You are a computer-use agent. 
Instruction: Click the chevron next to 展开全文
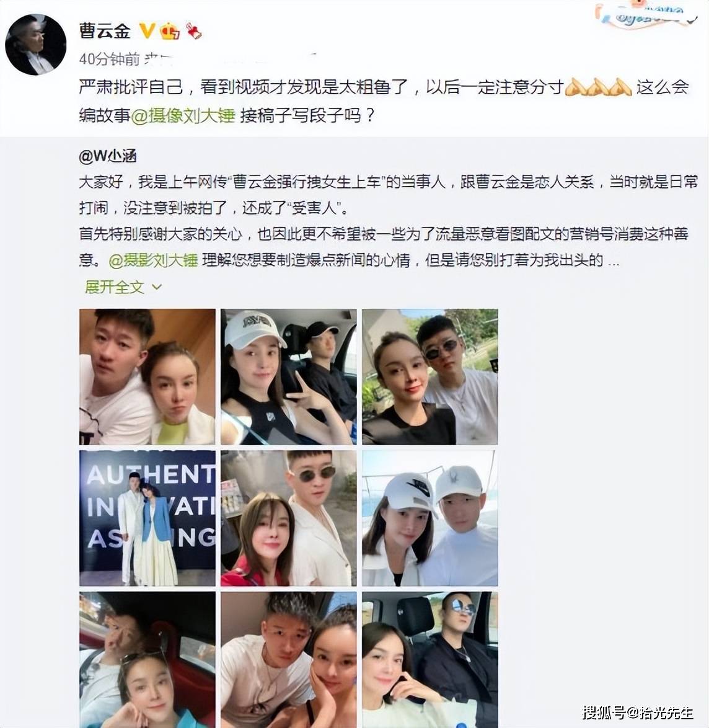(156, 287)
